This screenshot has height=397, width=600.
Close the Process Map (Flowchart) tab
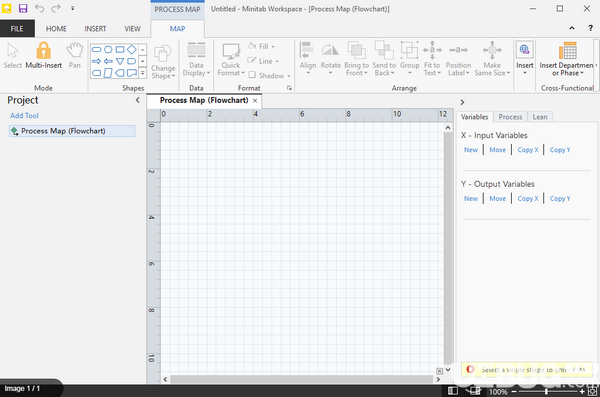(255, 101)
